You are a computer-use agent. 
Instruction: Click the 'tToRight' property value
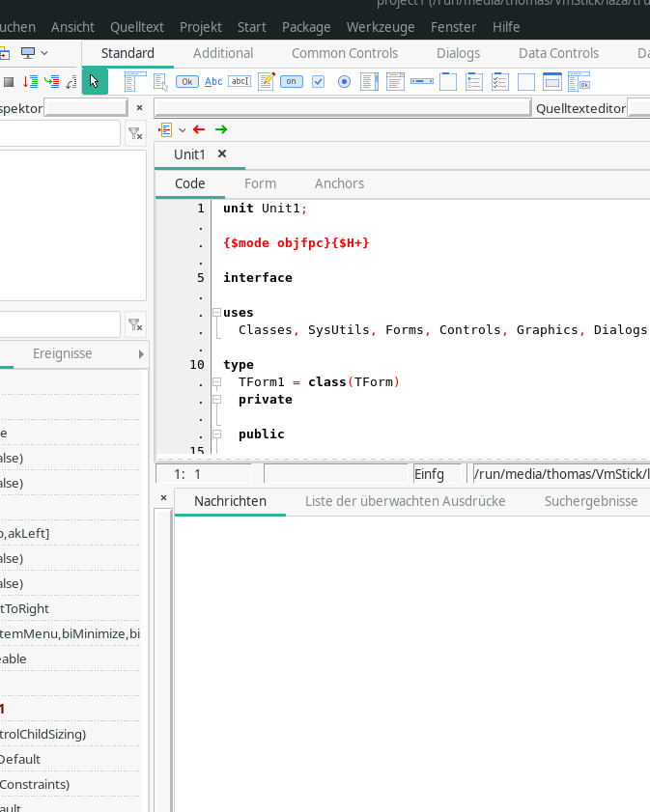point(24,608)
